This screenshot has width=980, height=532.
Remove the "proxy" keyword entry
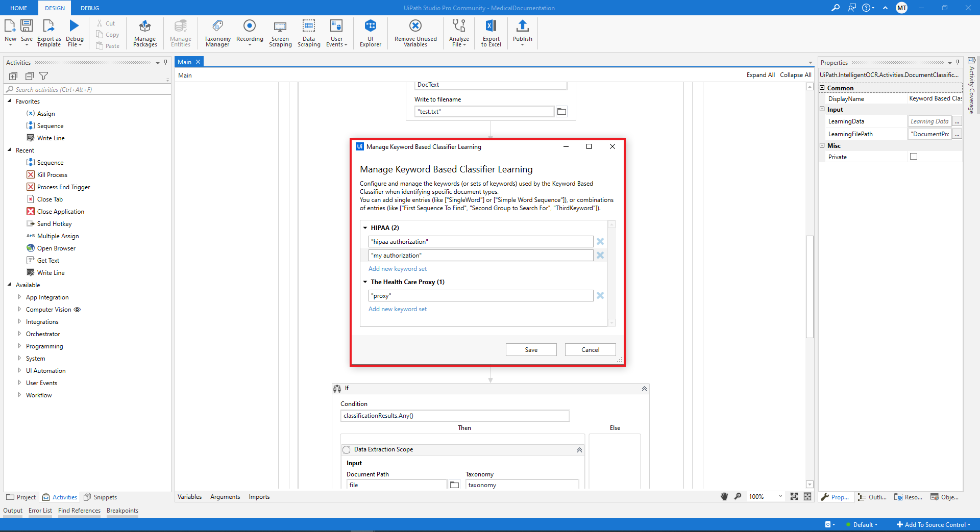pyautogui.click(x=600, y=295)
